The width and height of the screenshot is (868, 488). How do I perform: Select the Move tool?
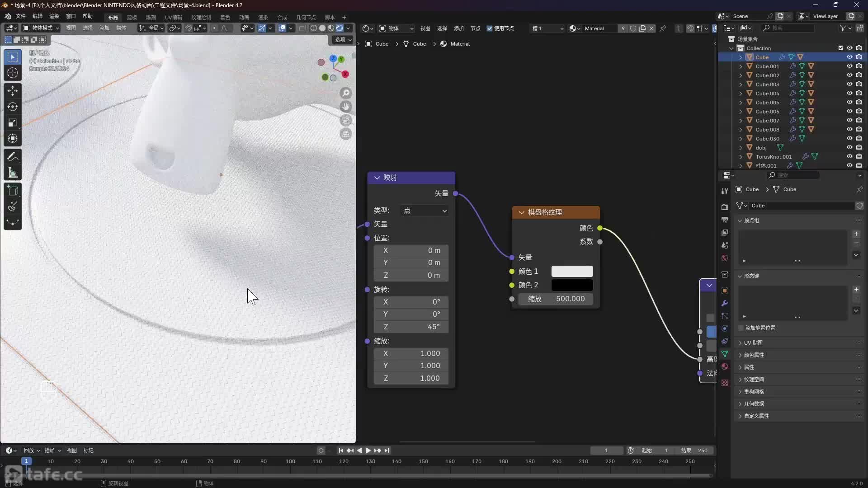[x=13, y=91]
